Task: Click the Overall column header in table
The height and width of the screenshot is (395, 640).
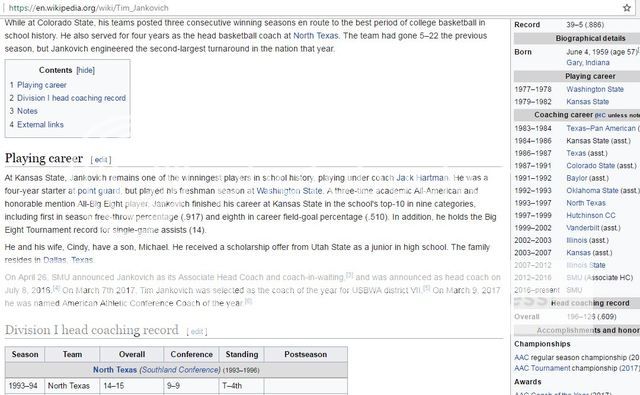Action: [x=132, y=355]
